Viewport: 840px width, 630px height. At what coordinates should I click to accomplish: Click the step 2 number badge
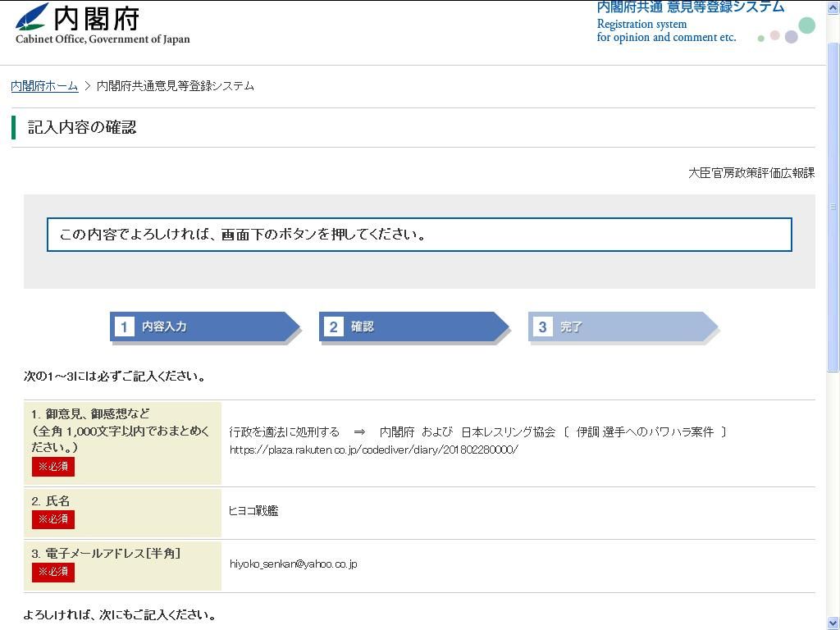coord(333,326)
